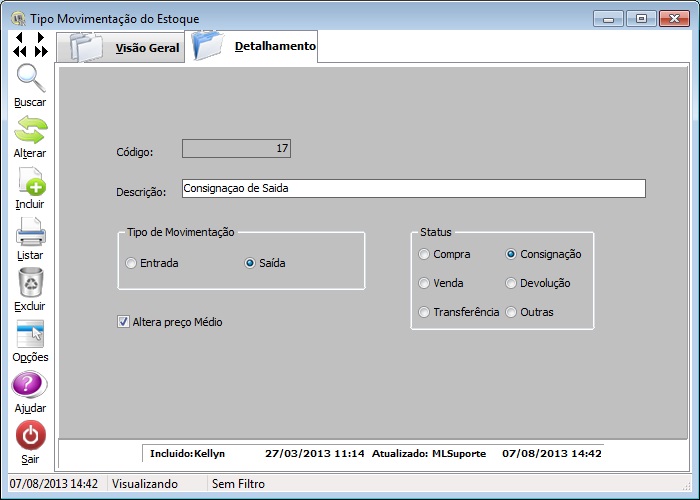Click the Alterar green arrows icon

[30, 130]
